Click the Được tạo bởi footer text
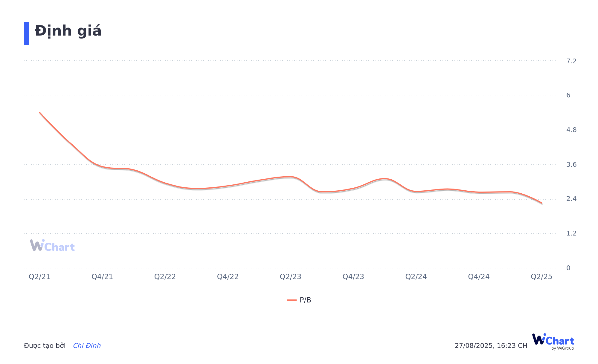598x364 pixels. [x=45, y=346]
